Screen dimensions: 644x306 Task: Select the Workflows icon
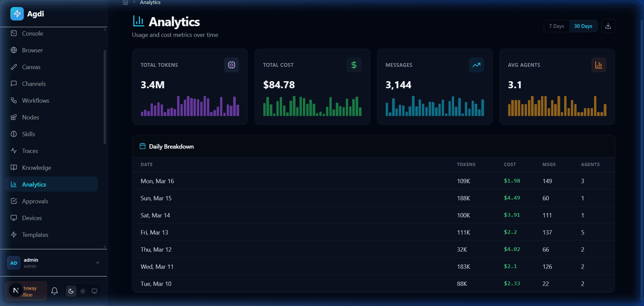pyautogui.click(x=14, y=100)
